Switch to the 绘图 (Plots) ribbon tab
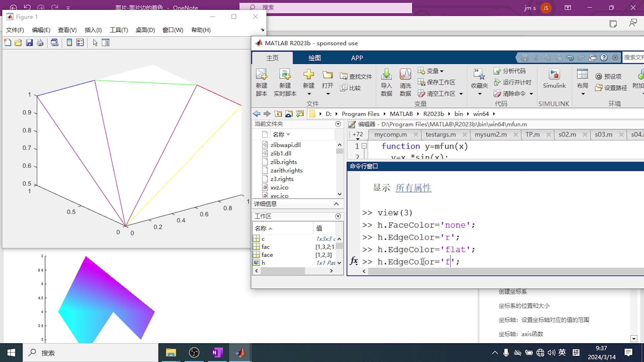 [314, 58]
